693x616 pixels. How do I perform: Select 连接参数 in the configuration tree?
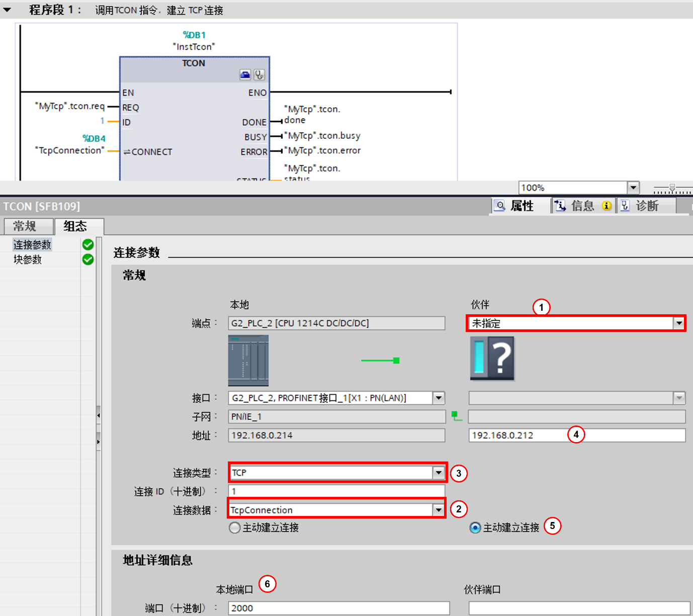click(32, 244)
